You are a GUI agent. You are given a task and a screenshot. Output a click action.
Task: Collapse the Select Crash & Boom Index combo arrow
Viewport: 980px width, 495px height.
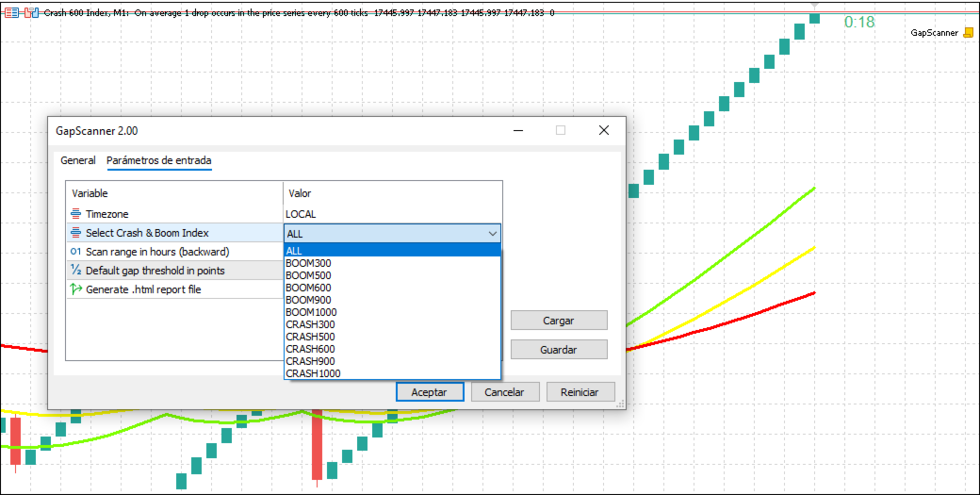coord(493,234)
